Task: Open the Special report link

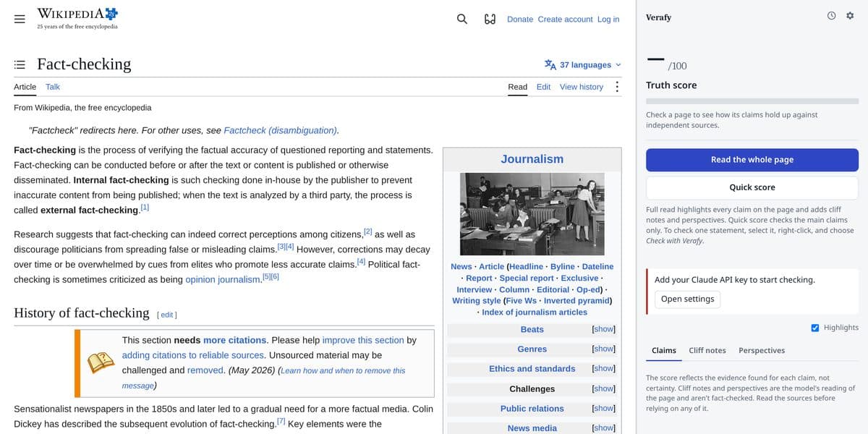Action: 527,278
